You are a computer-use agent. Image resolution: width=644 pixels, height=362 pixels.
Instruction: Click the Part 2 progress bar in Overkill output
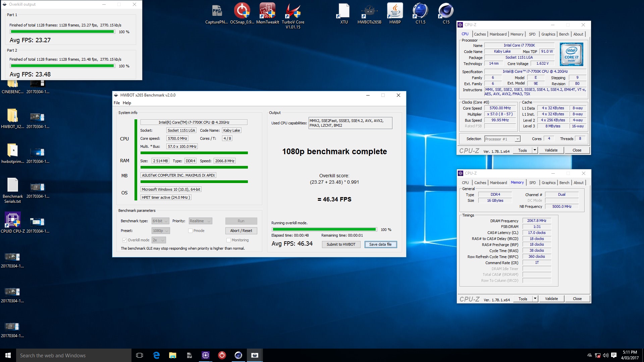coord(62,66)
